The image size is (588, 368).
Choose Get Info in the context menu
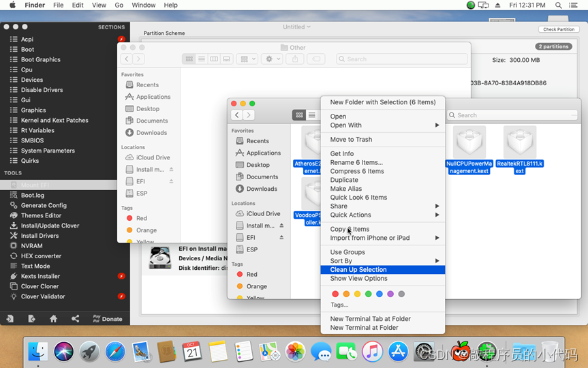coord(383,153)
